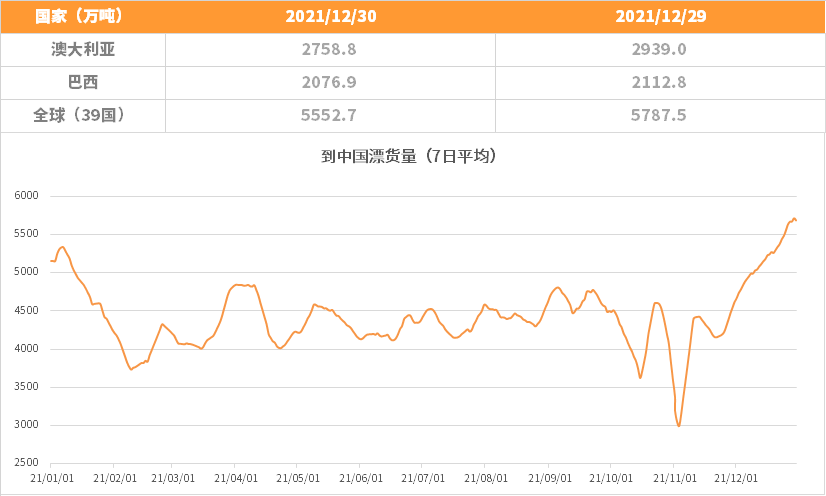This screenshot has width=826, height=496.
Task: Click y-axis label 3500
Action: tap(26, 386)
